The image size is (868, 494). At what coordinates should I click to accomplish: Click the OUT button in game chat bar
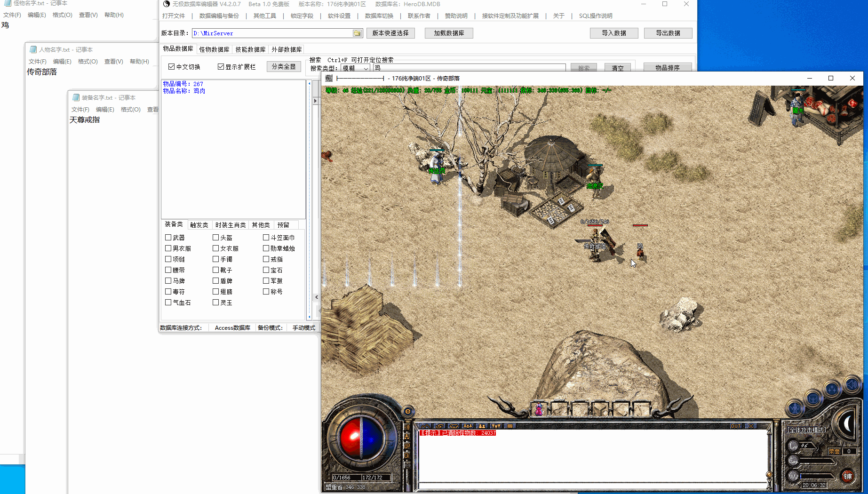[x=736, y=426]
